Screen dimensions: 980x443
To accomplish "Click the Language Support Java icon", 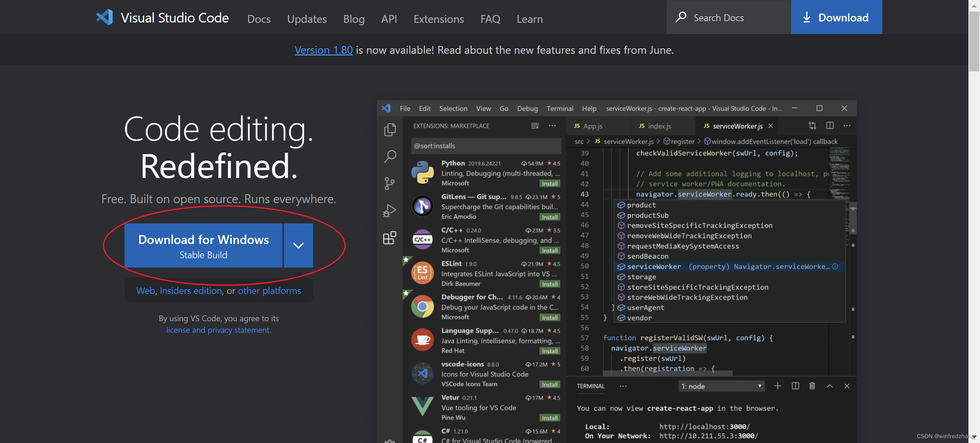I will (x=422, y=340).
